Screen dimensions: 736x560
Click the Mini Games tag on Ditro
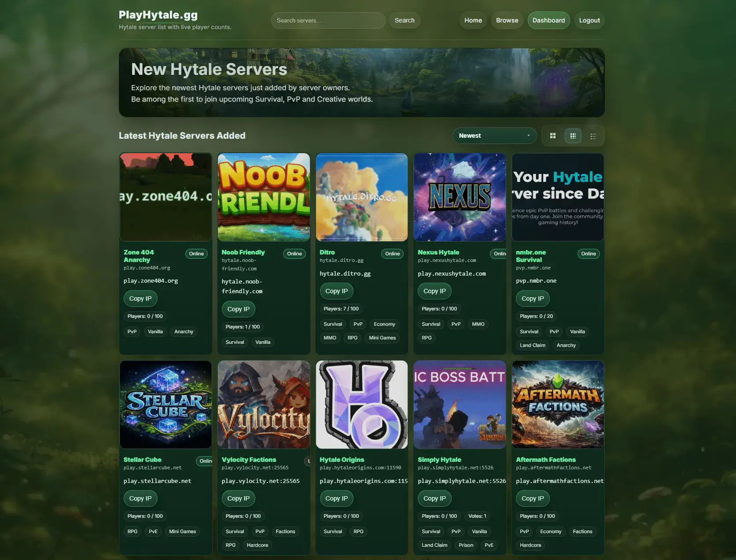tap(382, 338)
